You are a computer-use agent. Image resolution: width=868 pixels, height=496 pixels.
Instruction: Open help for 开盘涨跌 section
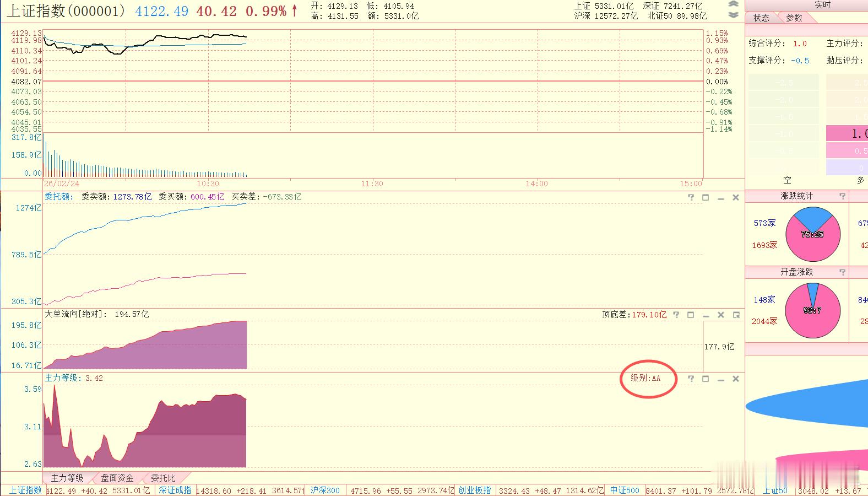click(842, 272)
